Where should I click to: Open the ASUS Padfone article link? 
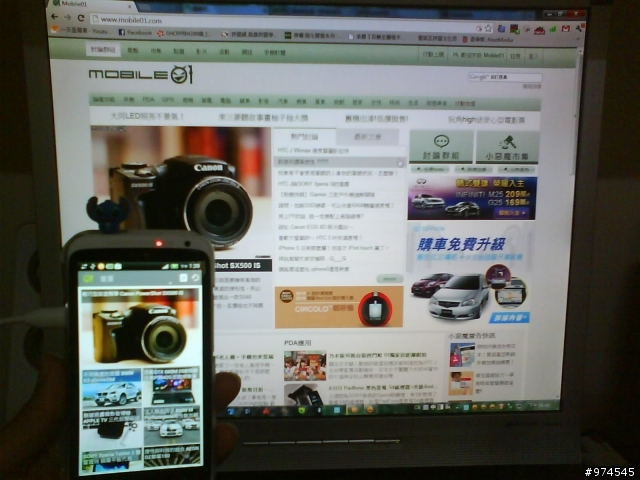382,387
